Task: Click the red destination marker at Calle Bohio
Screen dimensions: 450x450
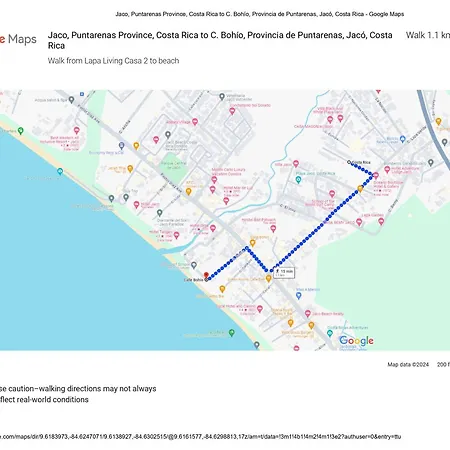Action: (x=206, y=276)
